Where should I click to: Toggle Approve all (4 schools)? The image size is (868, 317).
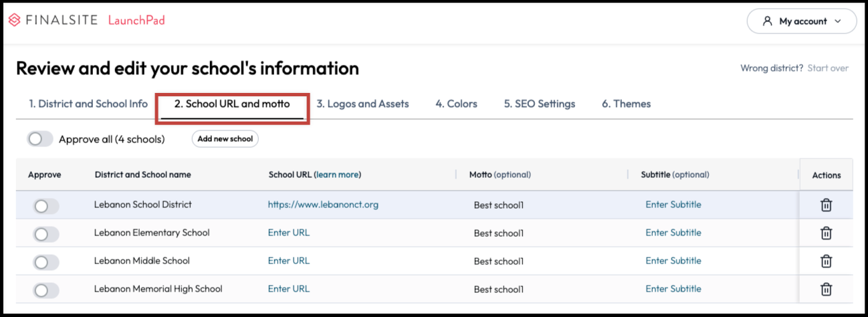coord(40,139)
